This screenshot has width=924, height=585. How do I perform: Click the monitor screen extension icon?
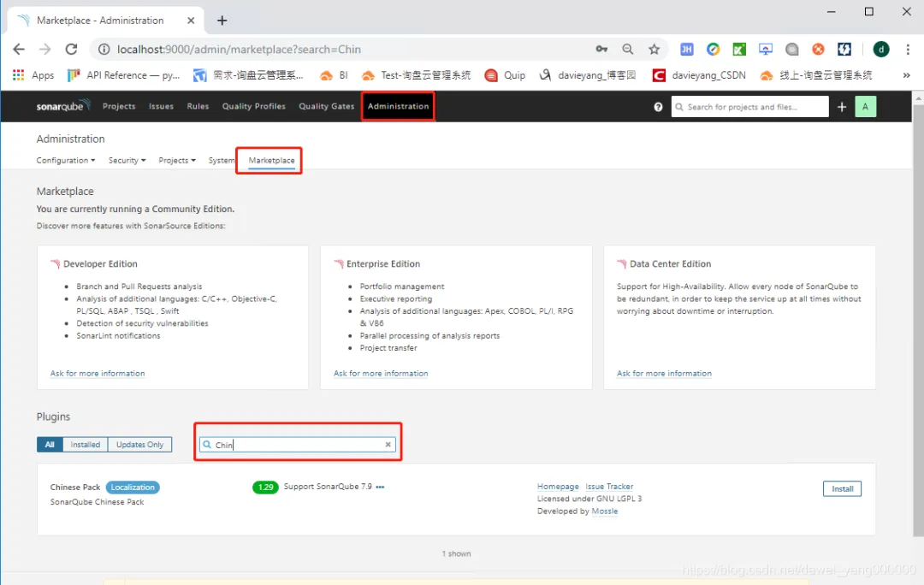766,50
